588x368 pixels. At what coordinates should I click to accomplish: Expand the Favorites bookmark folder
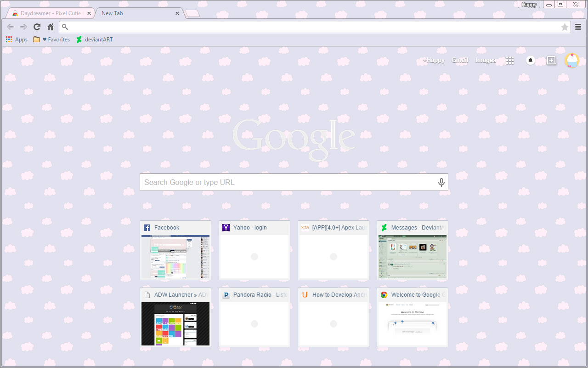click(x=51, y=40)
